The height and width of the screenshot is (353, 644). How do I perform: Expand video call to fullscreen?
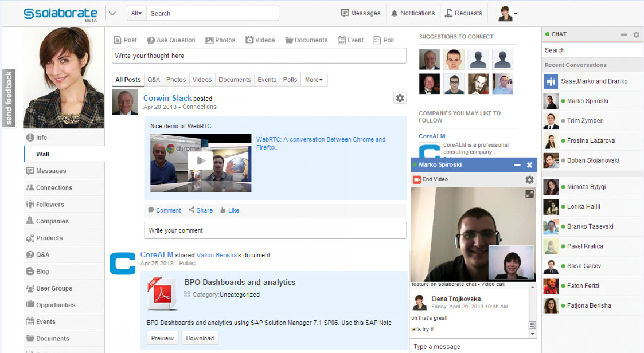(x=529, y=194)
